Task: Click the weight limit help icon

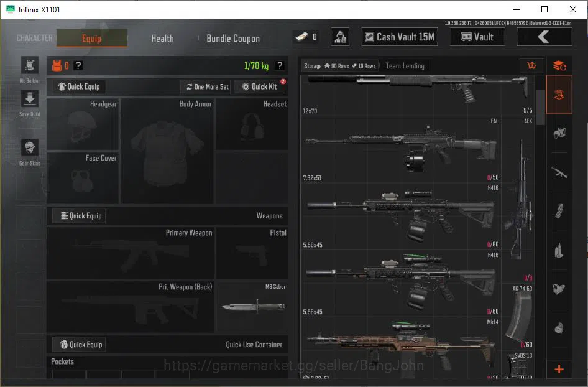Action: (279, 66)
